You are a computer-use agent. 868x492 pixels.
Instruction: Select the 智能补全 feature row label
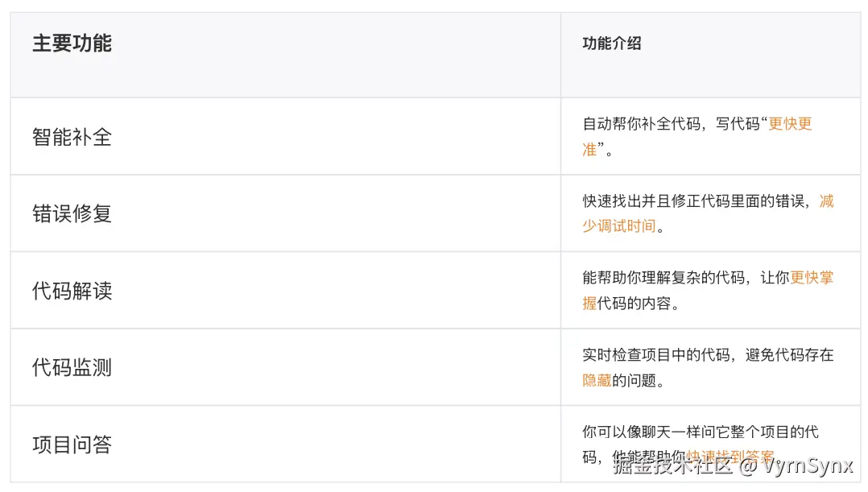[72, 137]
